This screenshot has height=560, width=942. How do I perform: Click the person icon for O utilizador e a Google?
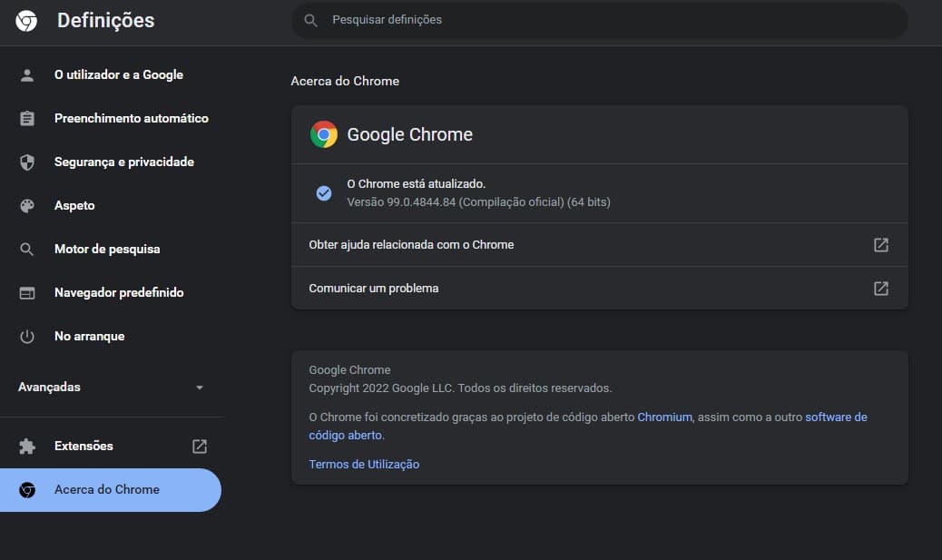[x=27, y=75]
